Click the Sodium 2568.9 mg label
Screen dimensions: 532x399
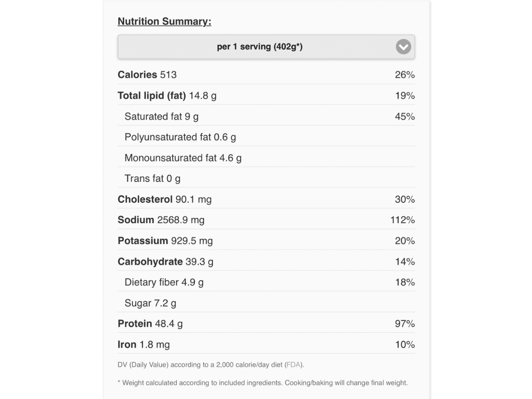pos(161,220)
